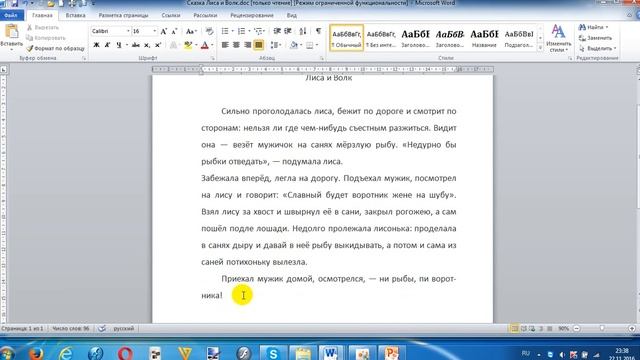Click the Decrease Indent icon
The width and height of the screenshot is (640, 360).
coord(277,31)
